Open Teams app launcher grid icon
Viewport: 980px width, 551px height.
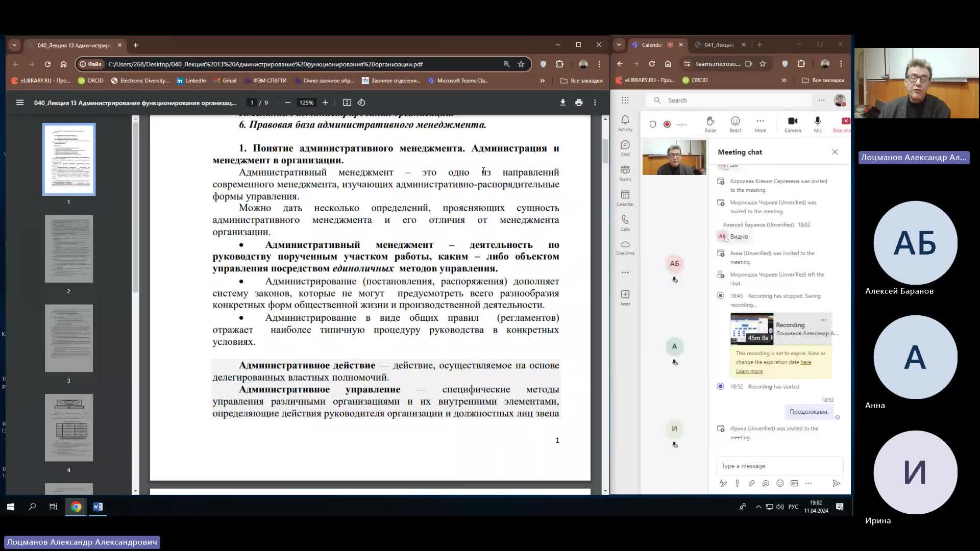tap(625, 101)
